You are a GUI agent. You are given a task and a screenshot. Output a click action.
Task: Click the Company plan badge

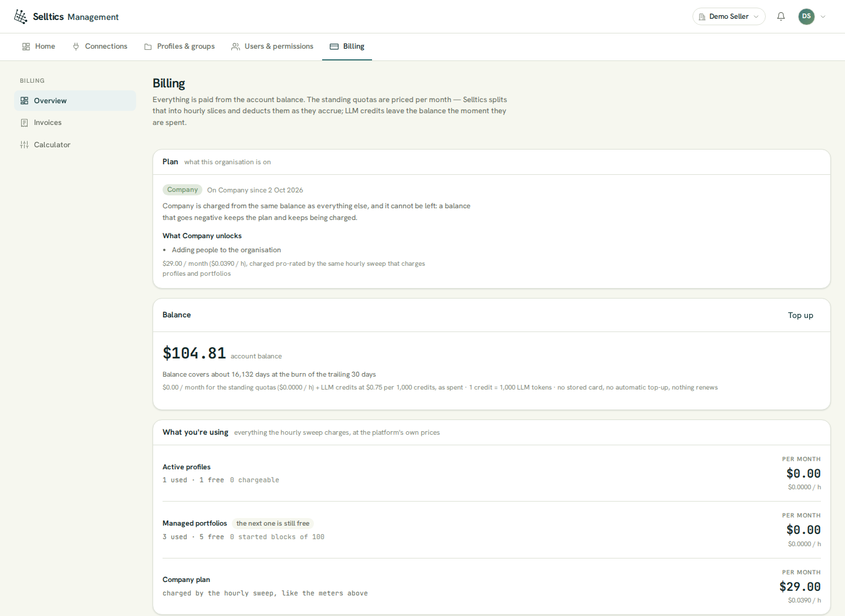tap(182, 189)
